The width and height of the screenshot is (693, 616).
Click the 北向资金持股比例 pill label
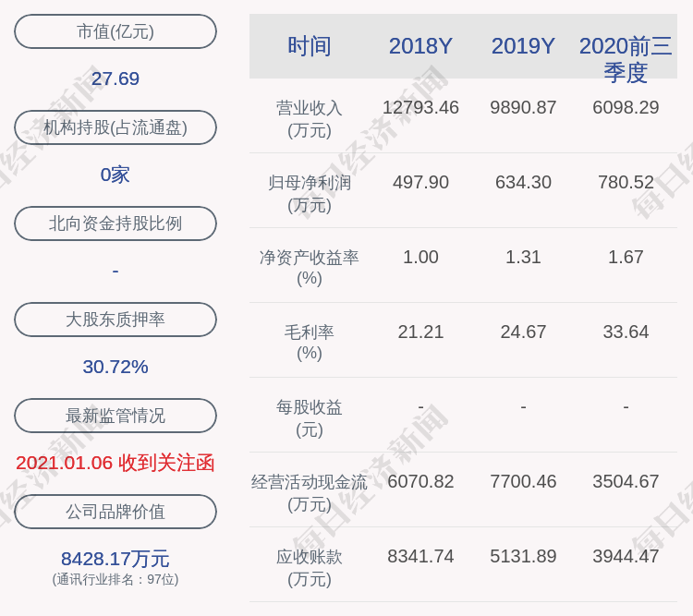115,223
